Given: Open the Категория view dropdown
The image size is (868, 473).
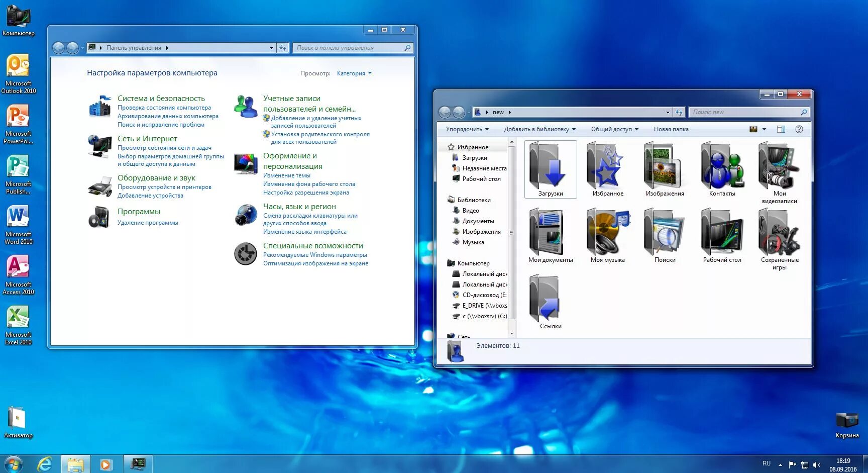Looking at the screenshot, I should click(x=354, y=73).
